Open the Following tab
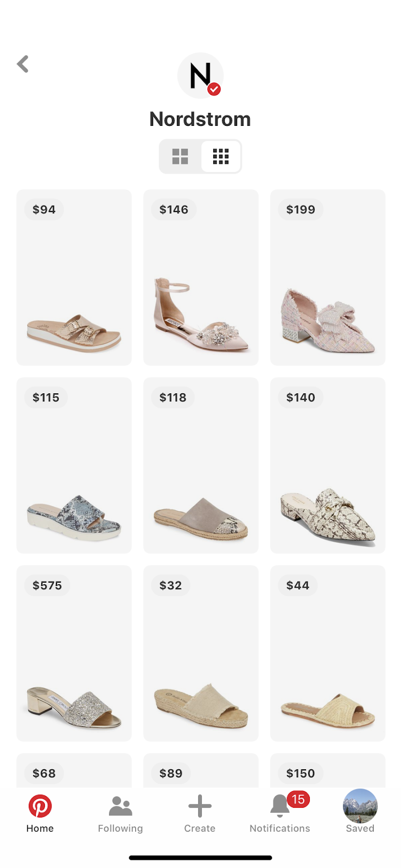 point(120,813)
